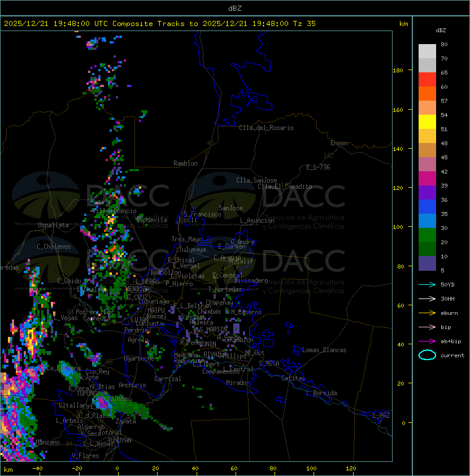Image resolution: width=470 pixels, height=476 pixels.
Task: Click the '65' value on dBZ scale
Action: pyautogui.click(x=444, y=72)
